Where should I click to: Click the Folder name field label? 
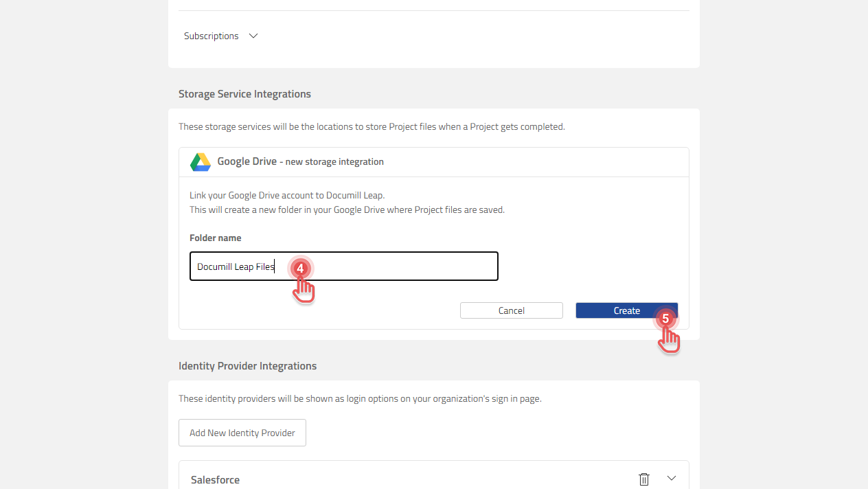(x=216, y=238)
